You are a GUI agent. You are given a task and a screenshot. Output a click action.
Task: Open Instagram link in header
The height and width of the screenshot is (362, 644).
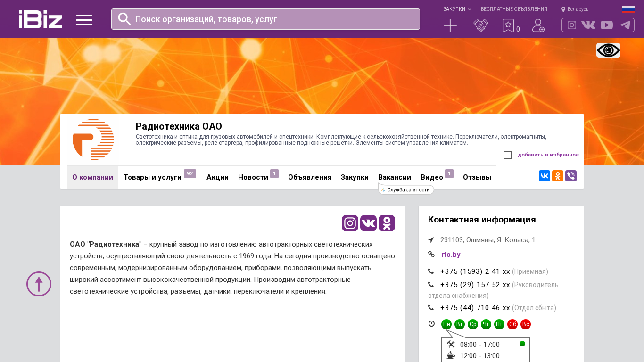[x=572, y=25]
